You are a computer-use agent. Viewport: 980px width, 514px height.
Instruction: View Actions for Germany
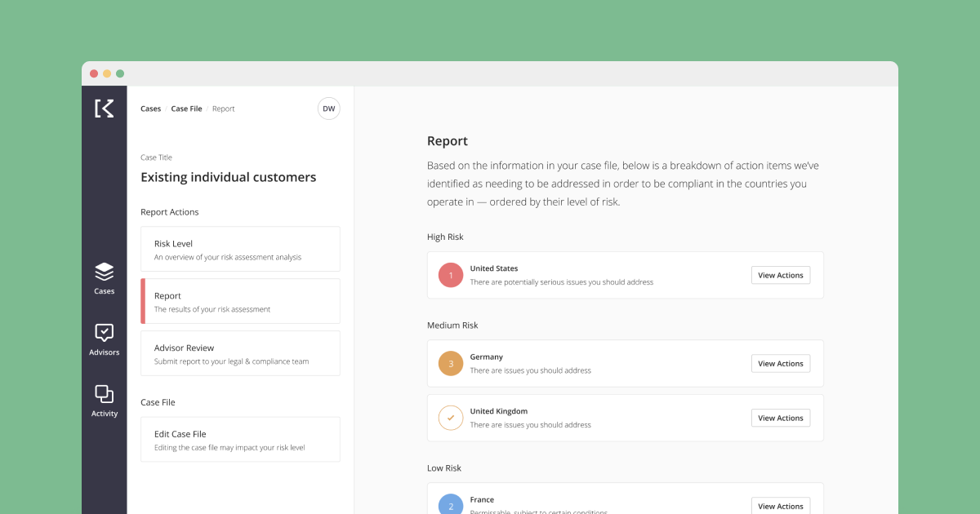780,363
